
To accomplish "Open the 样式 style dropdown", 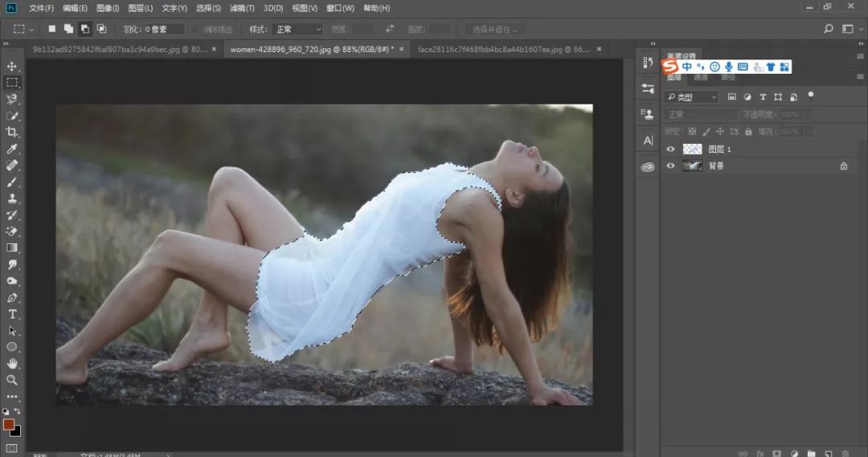I will point(297,29).
